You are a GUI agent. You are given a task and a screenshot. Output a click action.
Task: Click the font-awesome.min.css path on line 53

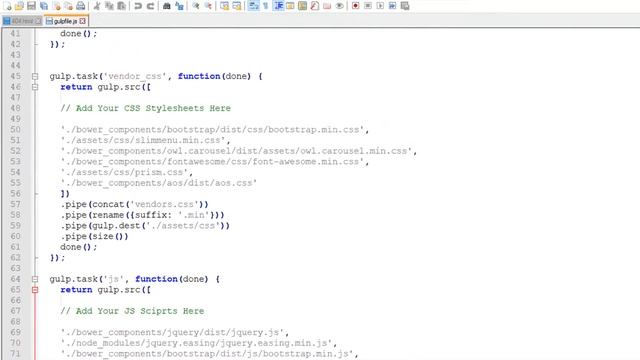(215, 162)
